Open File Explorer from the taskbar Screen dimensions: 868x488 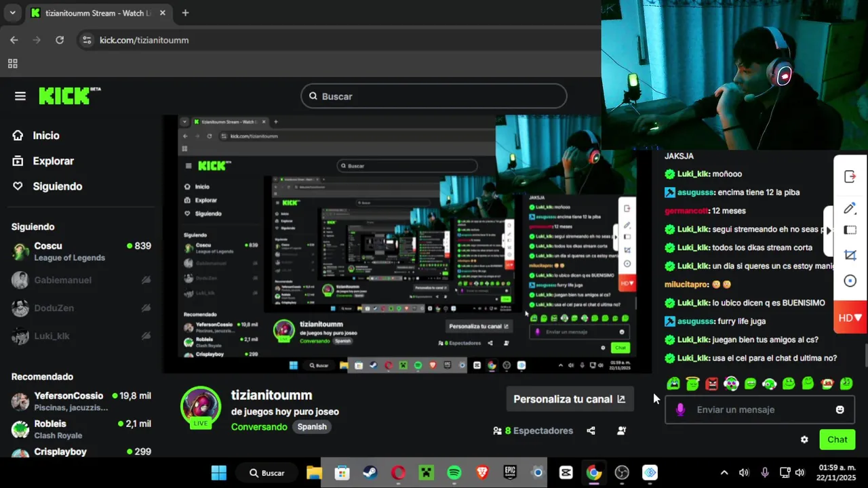tap(314, 472)
